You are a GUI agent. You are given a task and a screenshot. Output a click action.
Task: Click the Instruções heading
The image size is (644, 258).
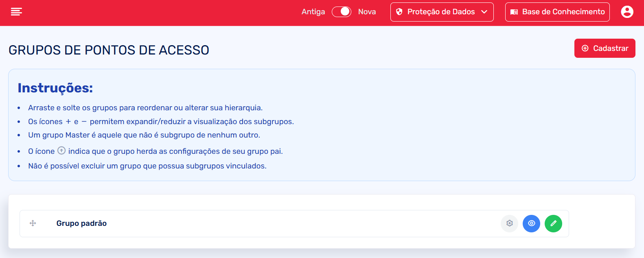55,88
